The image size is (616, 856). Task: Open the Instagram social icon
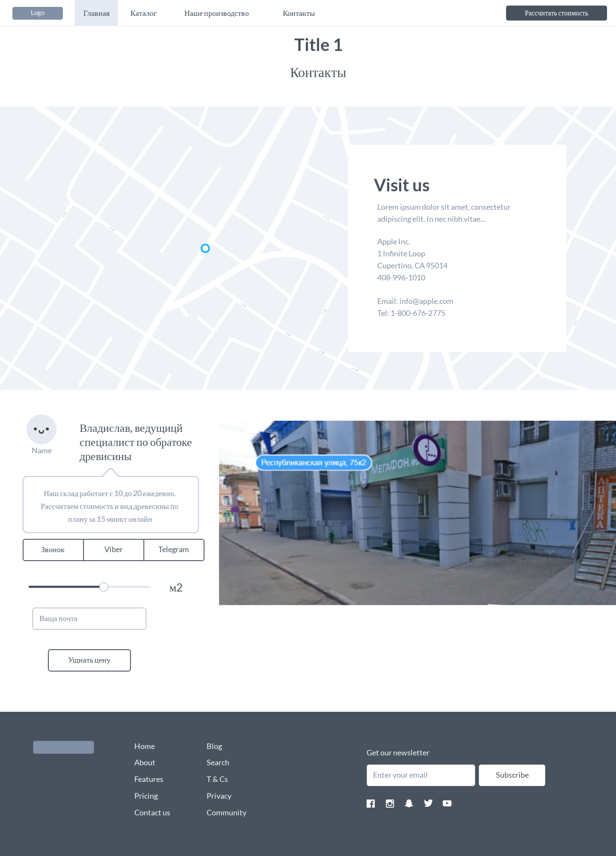click(x=390, y=804)
